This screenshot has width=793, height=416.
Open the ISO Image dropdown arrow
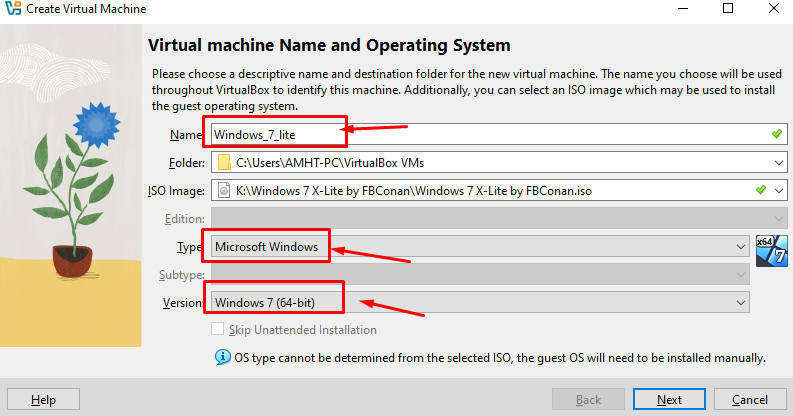click(x=777, y=190)
